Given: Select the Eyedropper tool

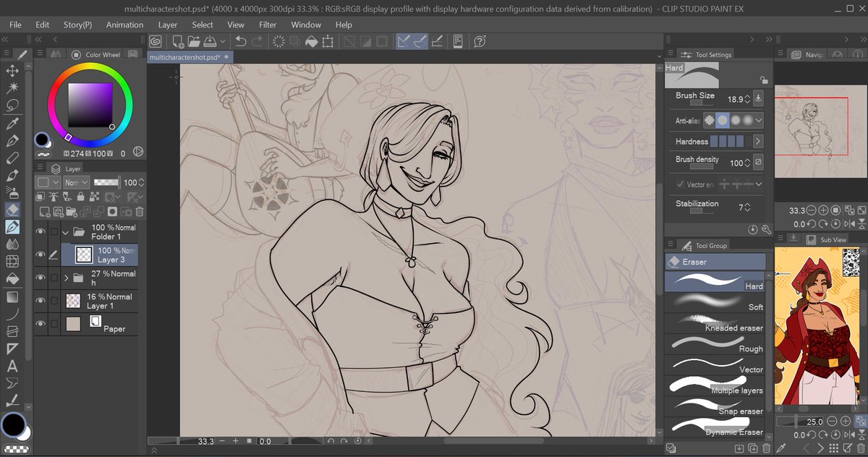Looking at the screenshot, I should (x=12, y=123).
